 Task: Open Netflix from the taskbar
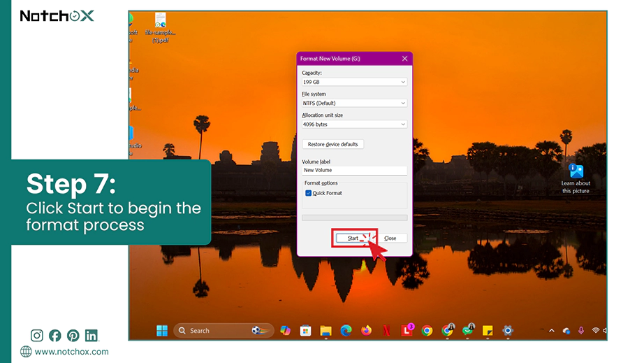386,331
